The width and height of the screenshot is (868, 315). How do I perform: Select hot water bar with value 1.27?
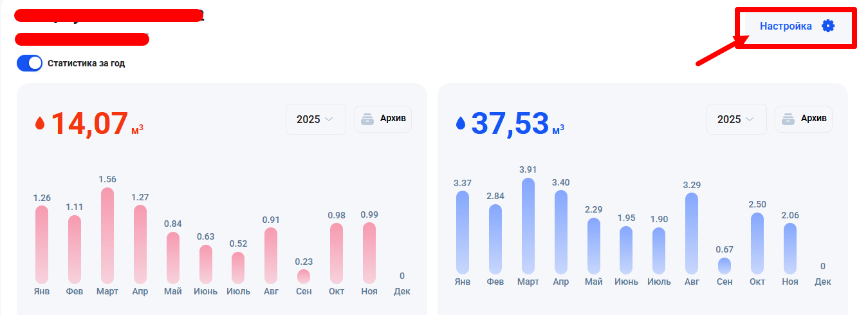point(140,245)
